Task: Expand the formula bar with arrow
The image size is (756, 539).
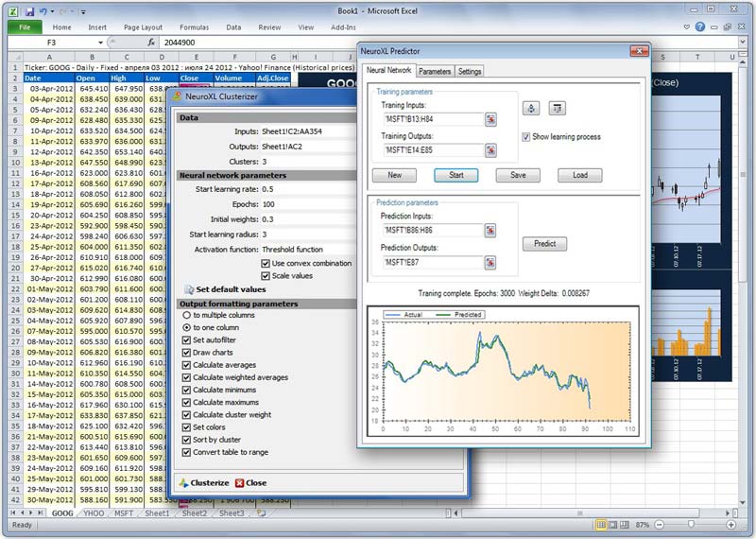Action: 743,43
